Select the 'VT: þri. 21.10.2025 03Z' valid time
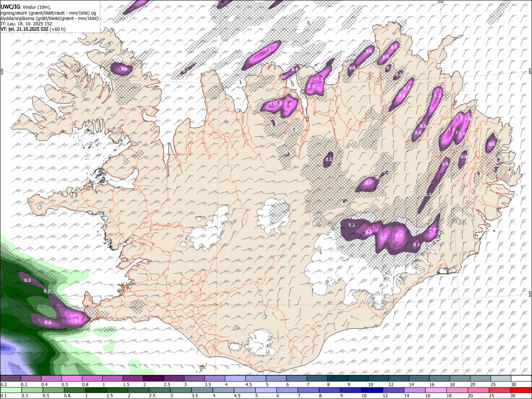 click(24, 30)
